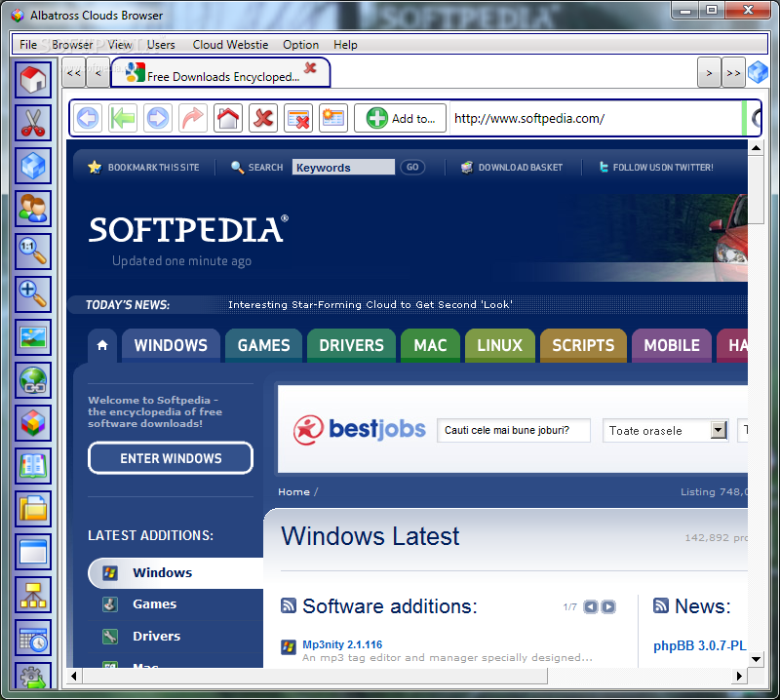
Task: Open the Cloud Webstie menu
Action: [229, 45]
